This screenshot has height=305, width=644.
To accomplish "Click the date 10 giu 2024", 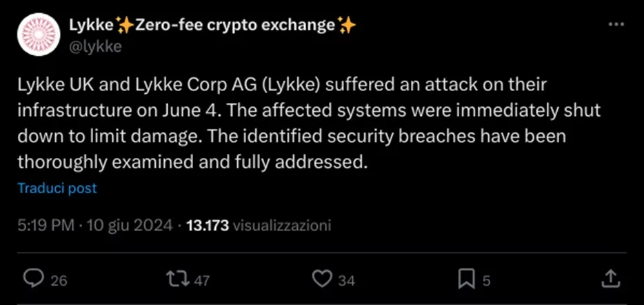I will (127, 226).
